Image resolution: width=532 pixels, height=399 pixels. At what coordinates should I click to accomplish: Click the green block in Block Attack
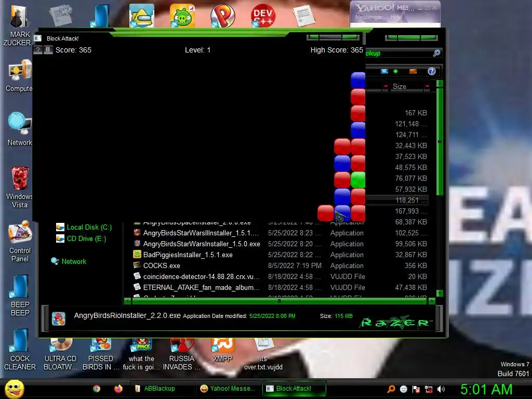358,180
